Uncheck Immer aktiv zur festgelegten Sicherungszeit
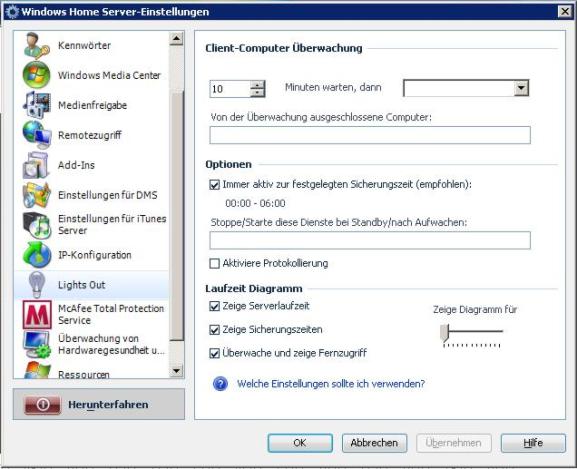The height and width of the screenshot is (469, 577). [214, 184]
